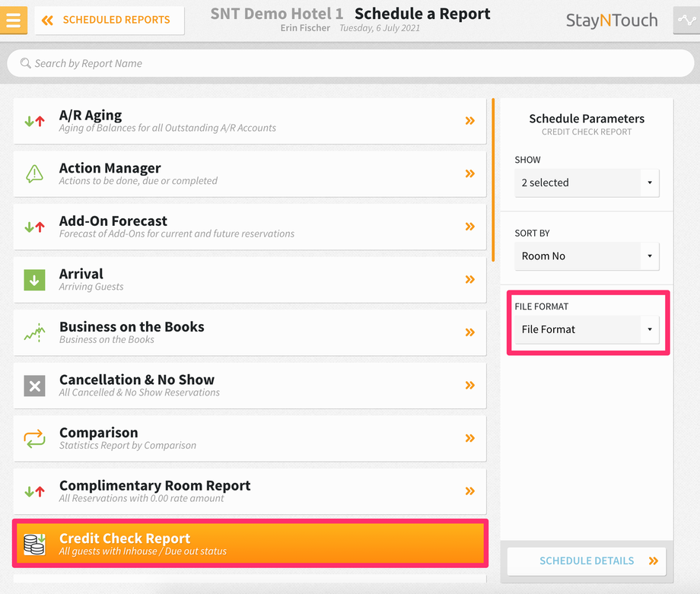Image resolution: width=700 pixels, height=594 pixels.
Task: Open Action Manager via its chevron arrow
Action: [469, 173]
